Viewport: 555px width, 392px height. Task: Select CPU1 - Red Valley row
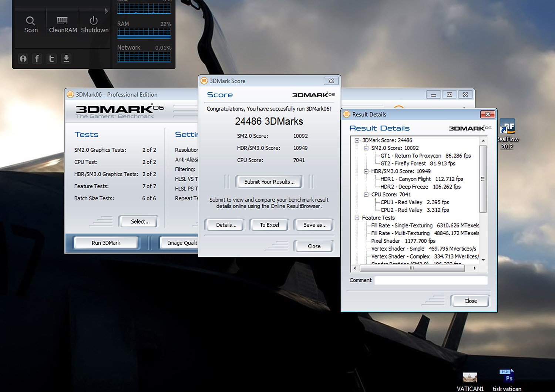tap(414, 202)
